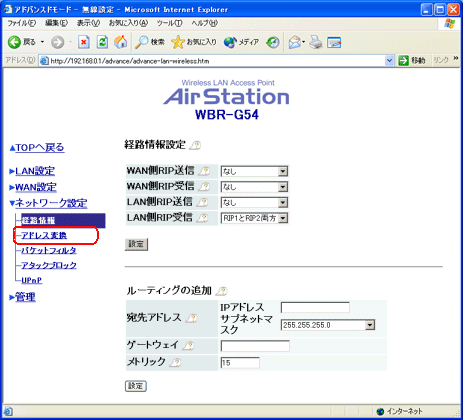463x420 pixels.
Task: Click help icon beside LAN側RIP送信
Action: [x=202, y=202]
